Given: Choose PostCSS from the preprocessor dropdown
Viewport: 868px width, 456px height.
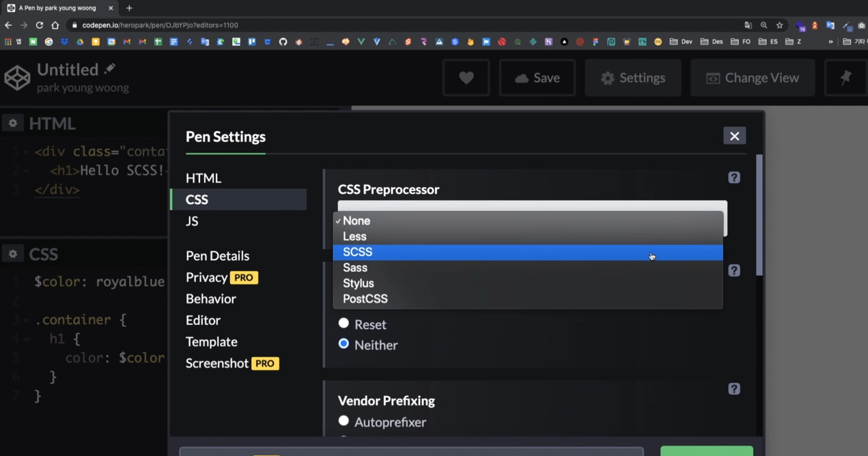Looking at the screenshot, I should pos(527,299).
